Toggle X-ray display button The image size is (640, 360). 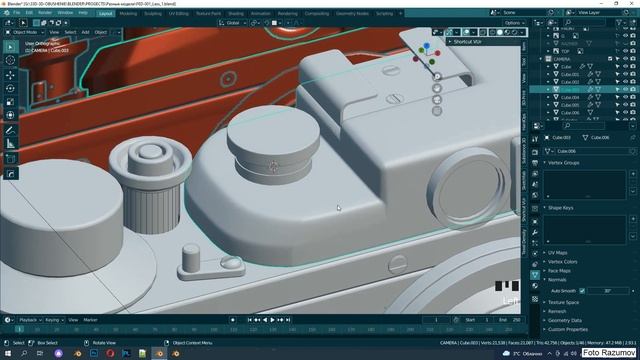tap(483, 32)
